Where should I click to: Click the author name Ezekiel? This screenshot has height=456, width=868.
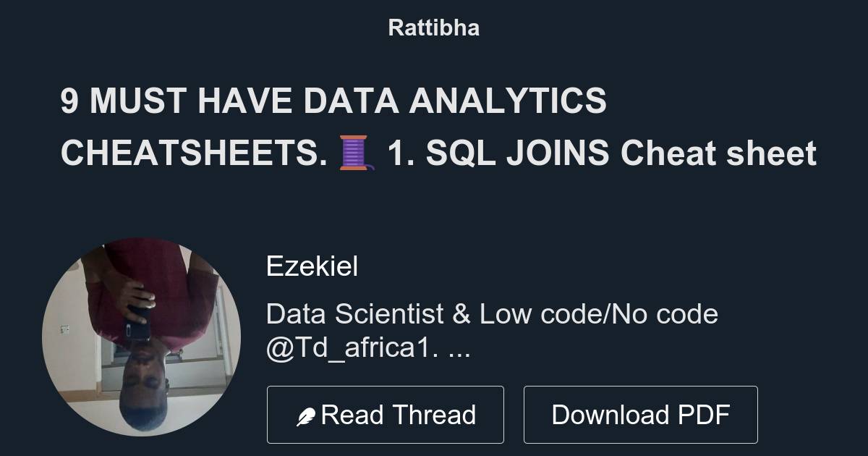click(x=312, y=266)
